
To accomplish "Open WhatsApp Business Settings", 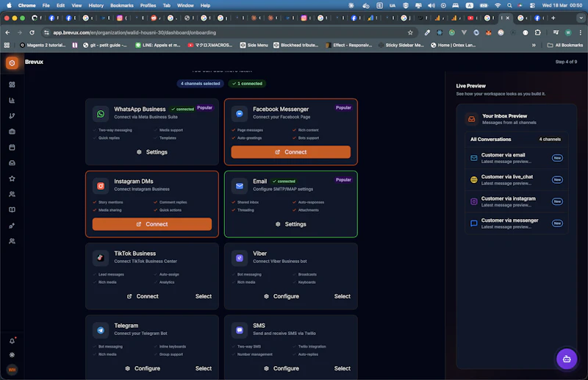I will tap(152, 152).
